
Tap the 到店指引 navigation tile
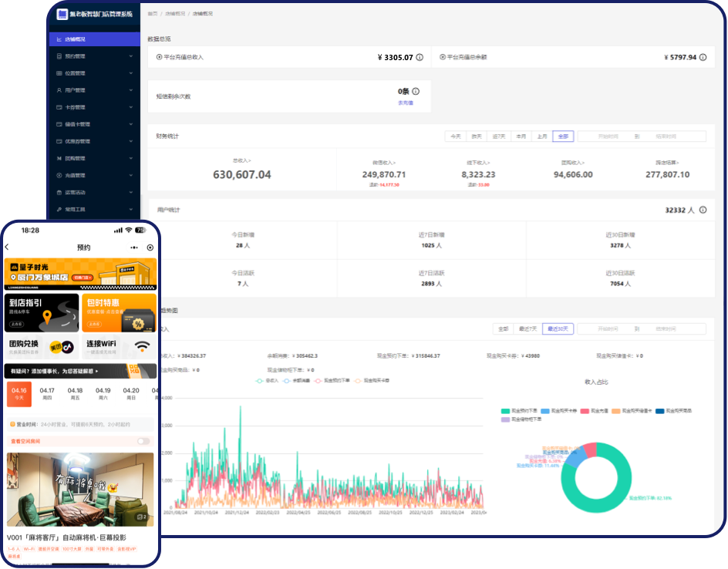42,312
